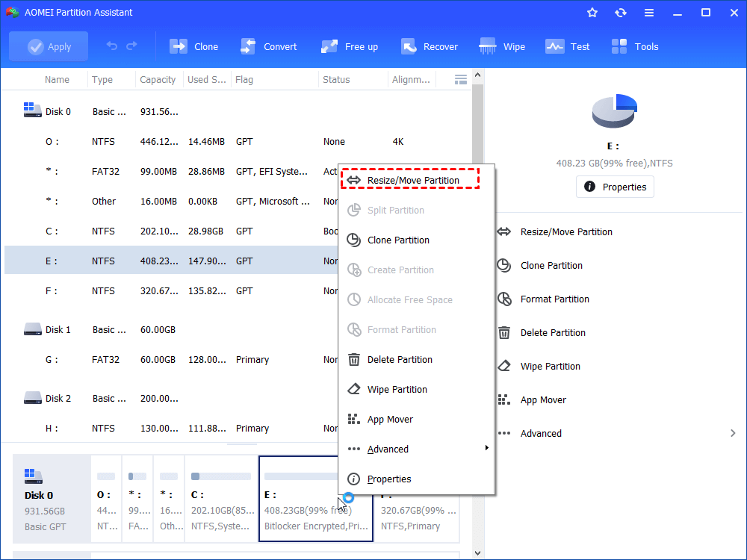The image size is (747, 560).
Task: Open the hamburger menu in title bar
Action: 648,13
